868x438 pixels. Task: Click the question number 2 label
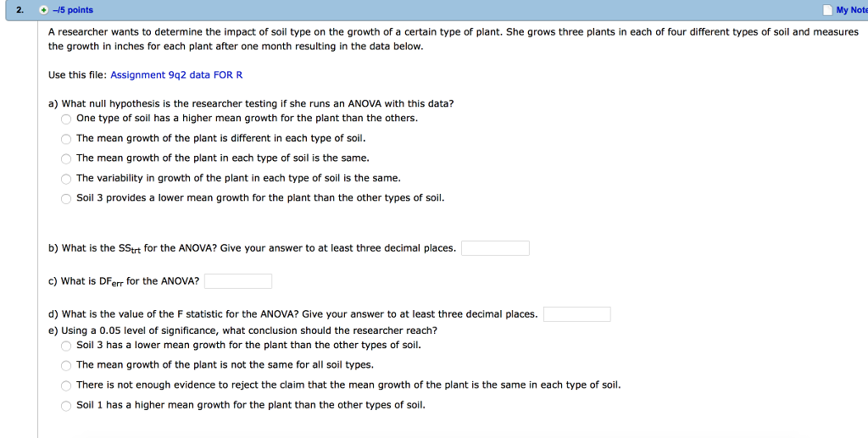point(20,10)
